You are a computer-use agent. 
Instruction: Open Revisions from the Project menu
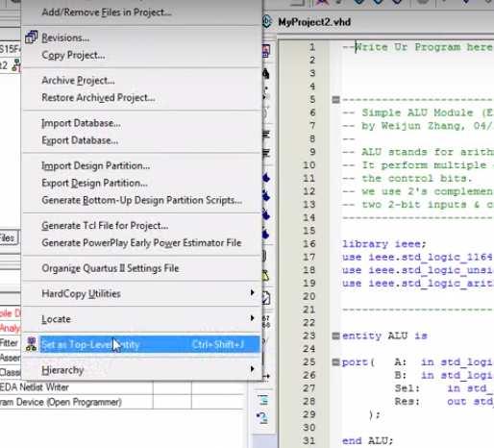[x=65, y=37]
